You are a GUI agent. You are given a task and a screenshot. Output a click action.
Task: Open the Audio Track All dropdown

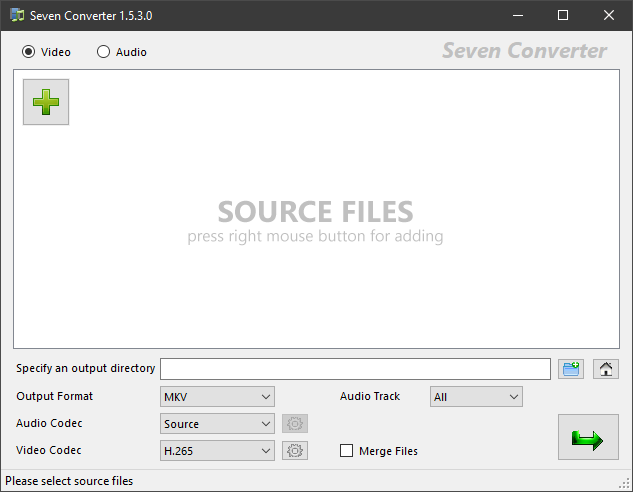[476, 397]
